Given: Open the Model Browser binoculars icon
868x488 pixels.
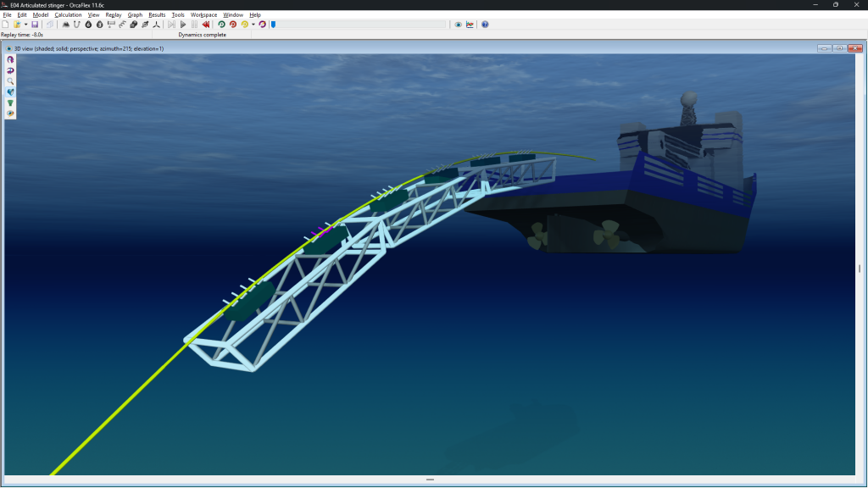Looking at the screenshot, I should [x=64, y=25].
